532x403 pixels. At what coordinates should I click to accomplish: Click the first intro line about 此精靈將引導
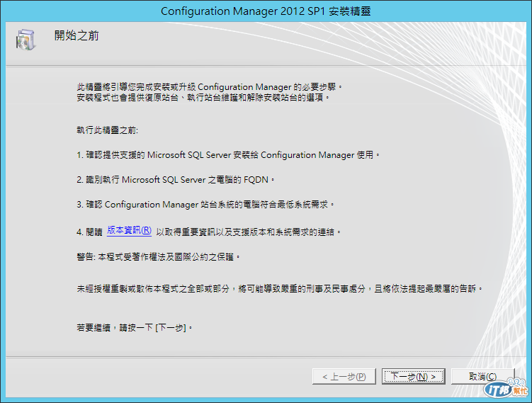pyautogui.click(x=210, y=87)
